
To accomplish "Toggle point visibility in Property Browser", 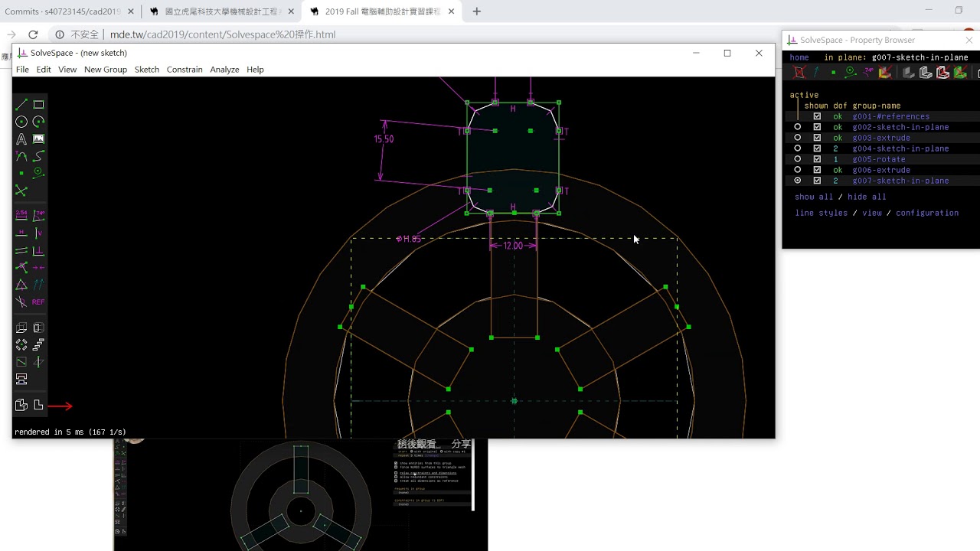I will pyautogui.click(x=834, y=73).
